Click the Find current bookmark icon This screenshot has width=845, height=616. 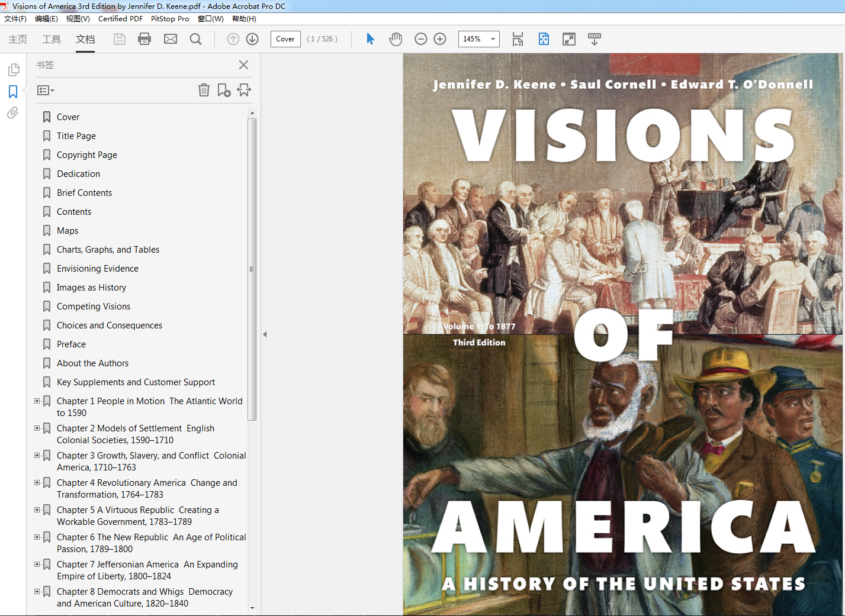click(x=244, y=90)
